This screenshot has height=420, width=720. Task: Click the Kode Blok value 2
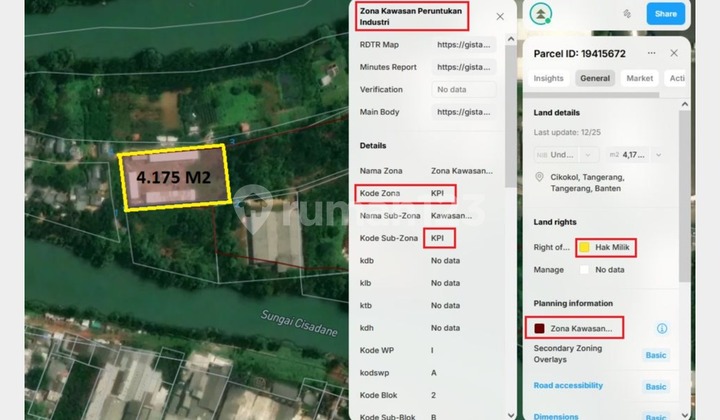tap(433, 395)
